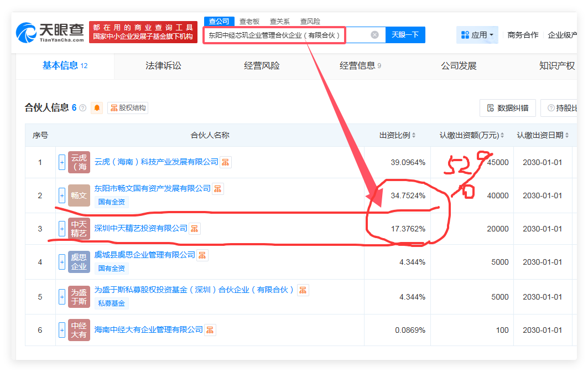Click the TianYanCha logo

point(50,32)
